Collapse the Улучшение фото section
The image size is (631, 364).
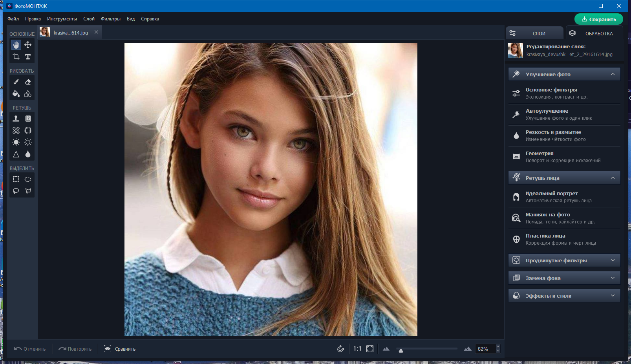click(564, 74)
